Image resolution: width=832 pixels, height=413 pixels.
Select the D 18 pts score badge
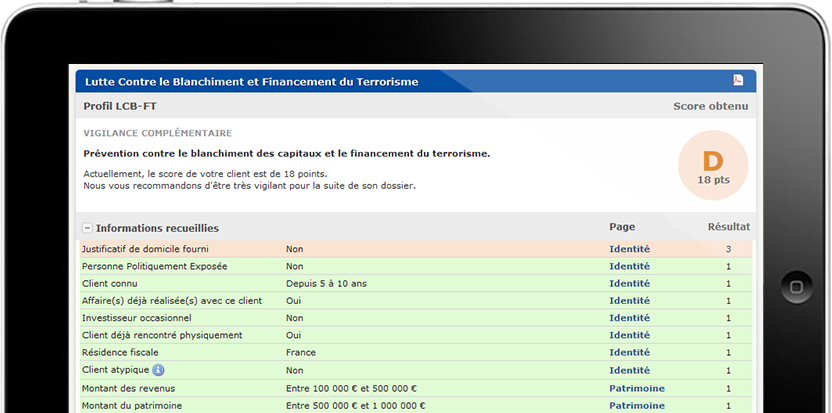713,165
